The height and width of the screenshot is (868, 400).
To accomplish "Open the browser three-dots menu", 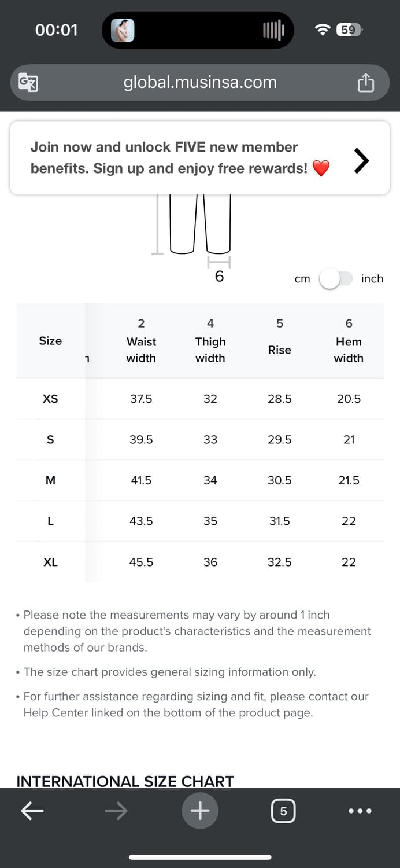I will 360,811.
